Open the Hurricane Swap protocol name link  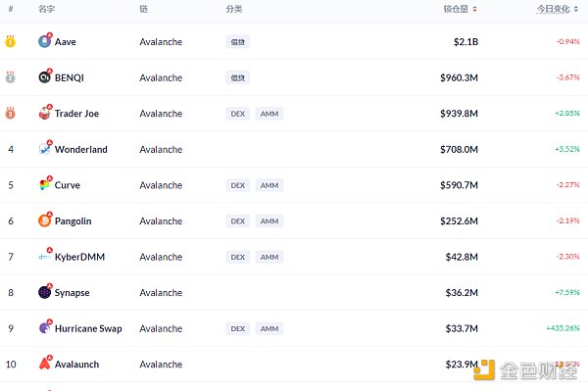click(x=88, y=328)
